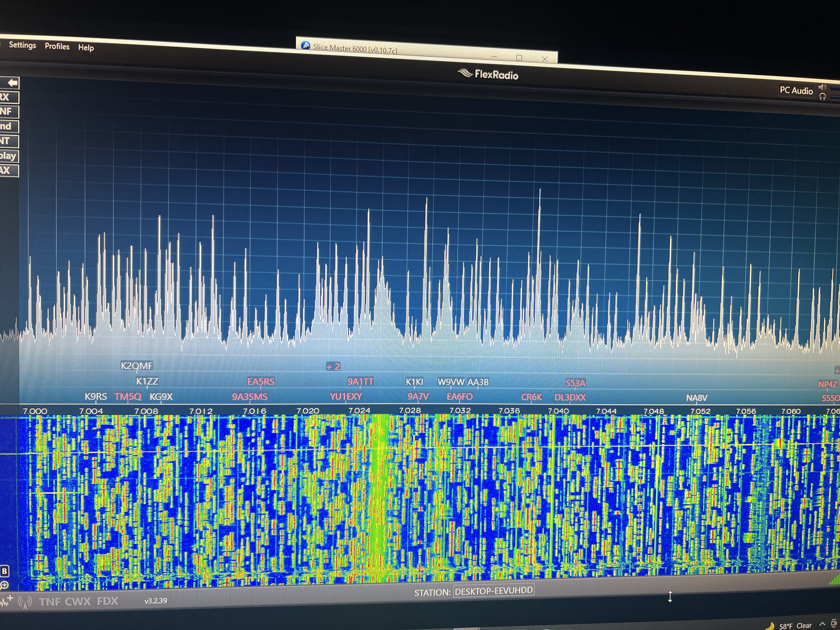Image resolution: width=840 pixels, height=630 pixels.
Task: Select the K1KI spot label
Action: pyautogui.click(x=414, y=382)
